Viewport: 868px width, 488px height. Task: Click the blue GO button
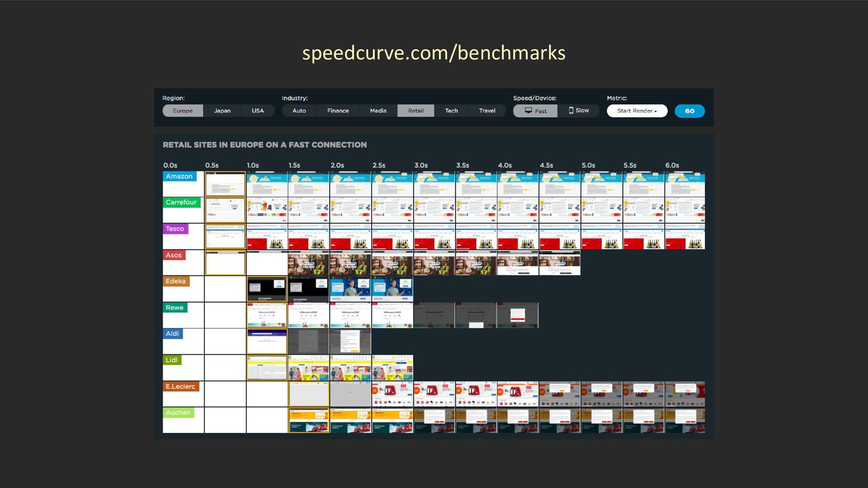point(689,111)
